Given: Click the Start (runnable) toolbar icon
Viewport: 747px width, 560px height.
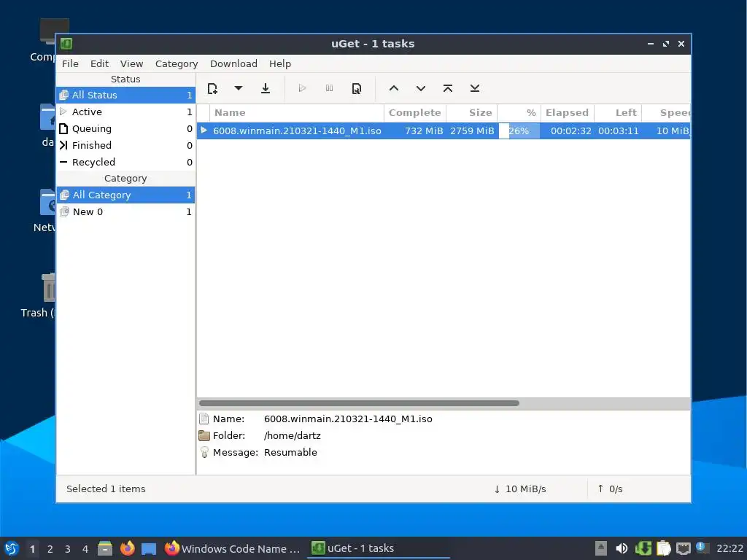Looking at the screenshot, I should [x=301, y=88].
